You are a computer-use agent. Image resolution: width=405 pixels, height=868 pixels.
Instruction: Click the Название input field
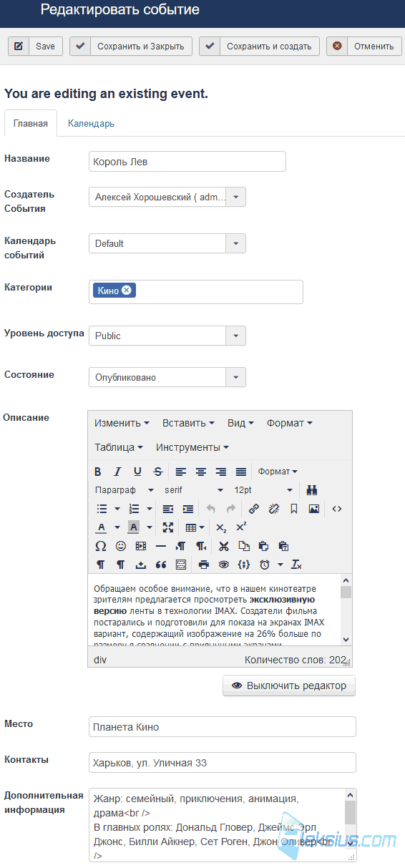coord(187,162)
